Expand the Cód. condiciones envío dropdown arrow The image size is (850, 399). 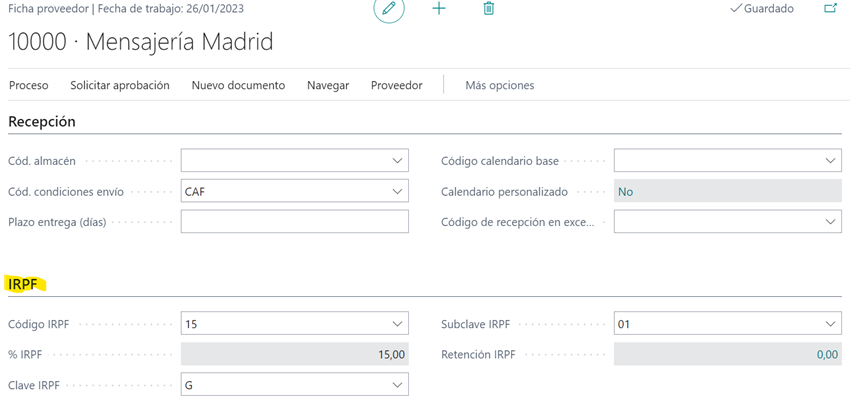[x=397, y=191]
